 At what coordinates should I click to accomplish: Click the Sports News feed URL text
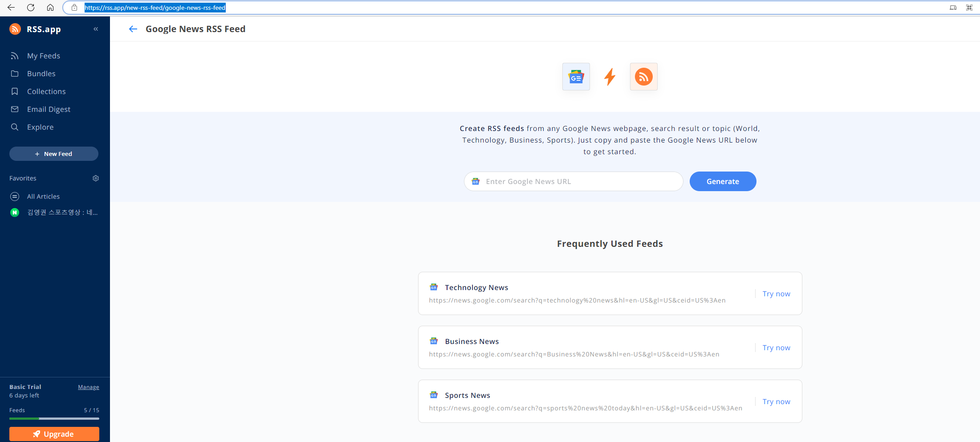[586, 408]
